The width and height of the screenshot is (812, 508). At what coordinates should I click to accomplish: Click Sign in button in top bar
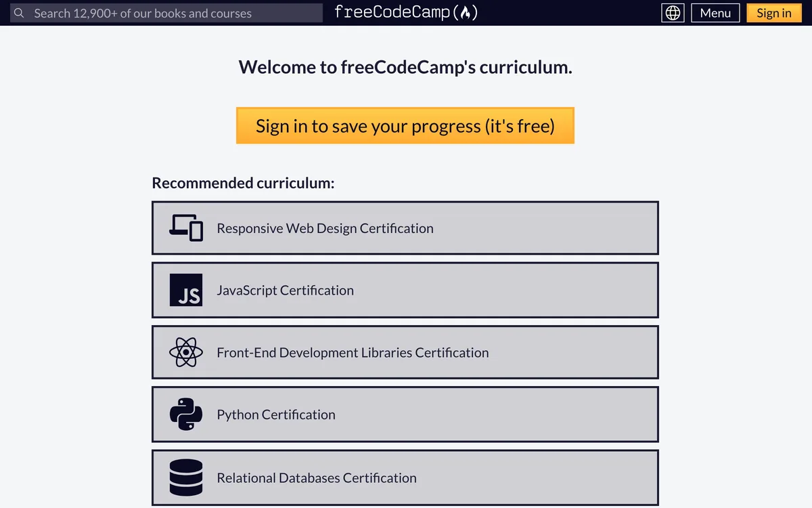(774, 13)
